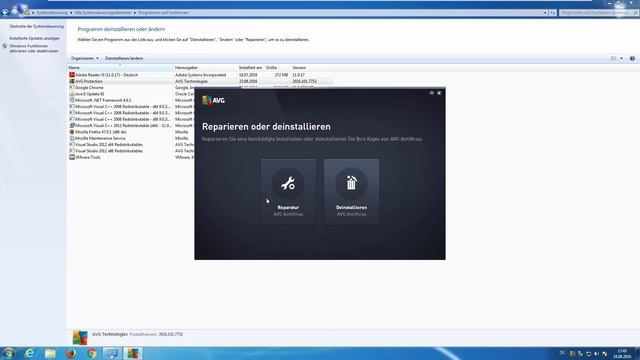This screenshot has width=640, height=360.
Task: Switch to the AVG taskbar button
Action: click(133, 353)
